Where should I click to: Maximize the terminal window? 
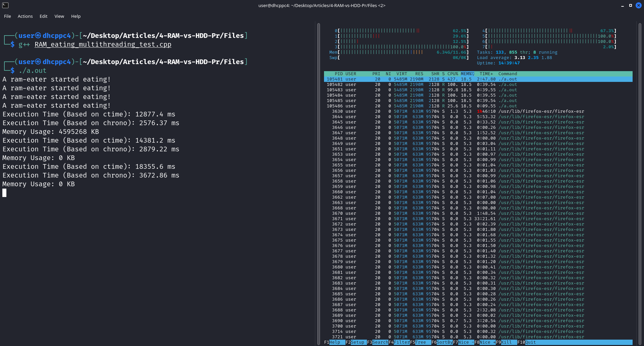(631, 5)
